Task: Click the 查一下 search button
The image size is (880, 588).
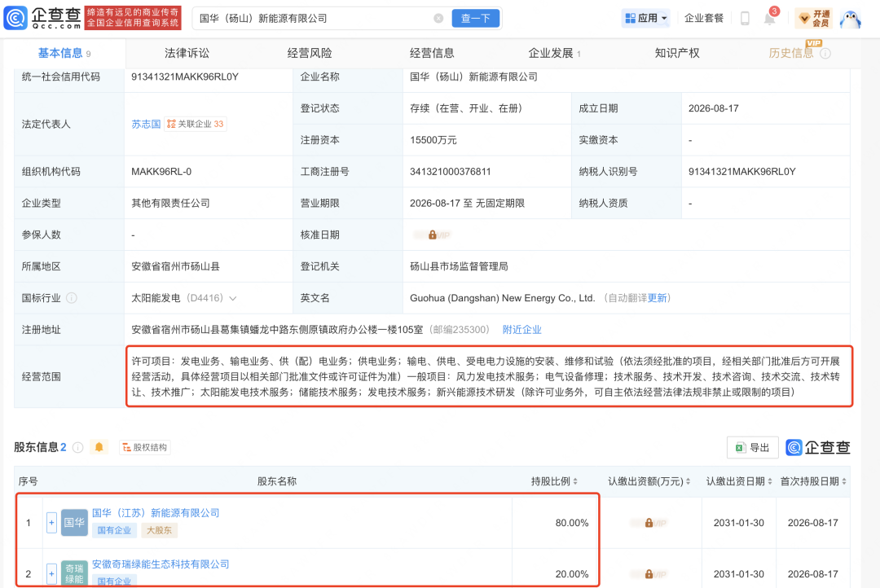Action: 475,19
